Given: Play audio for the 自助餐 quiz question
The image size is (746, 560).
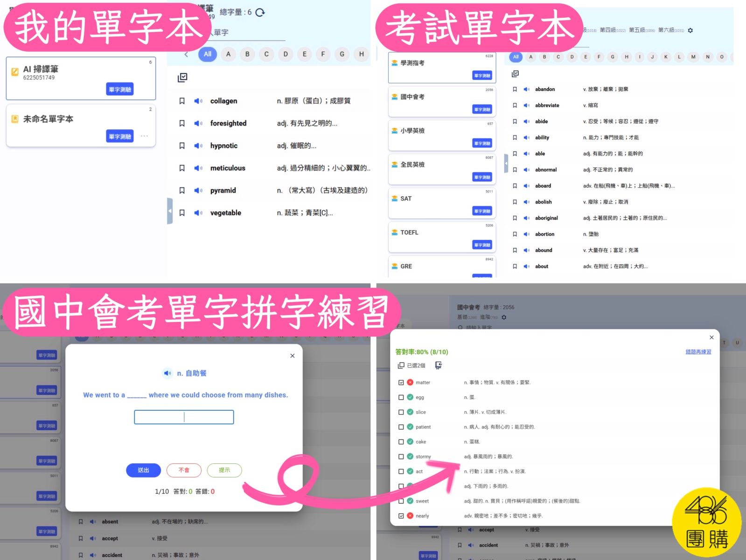Looking at the screenshot, I should pos(167,373).
